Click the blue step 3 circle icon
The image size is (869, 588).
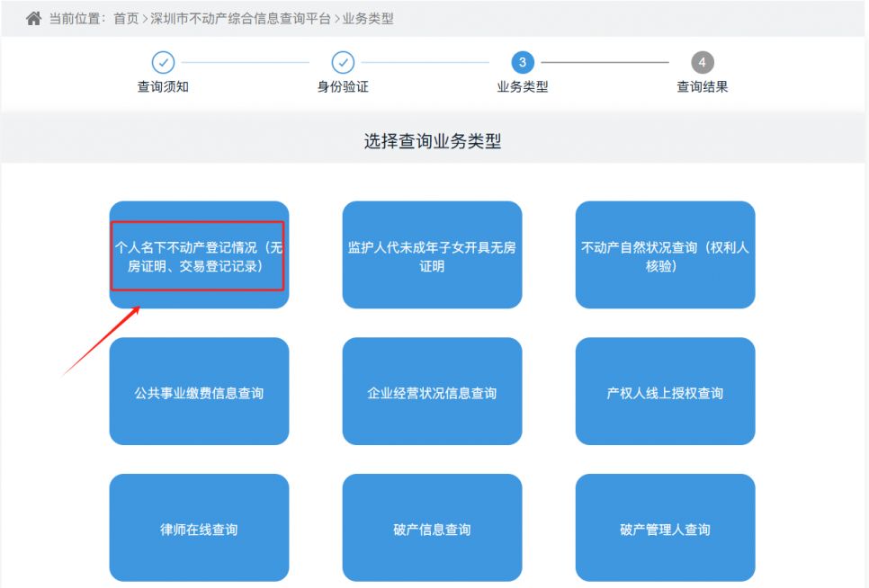click(x=523, y=63)
